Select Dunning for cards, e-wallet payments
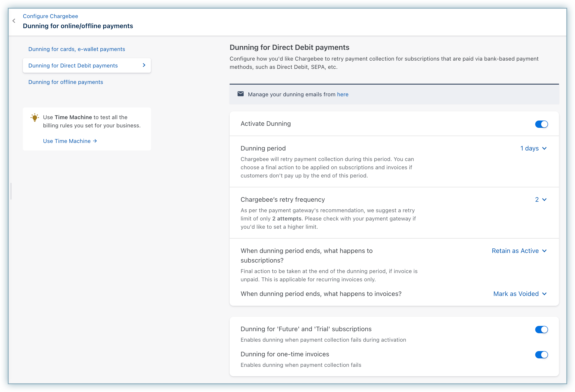 (77, 49)
